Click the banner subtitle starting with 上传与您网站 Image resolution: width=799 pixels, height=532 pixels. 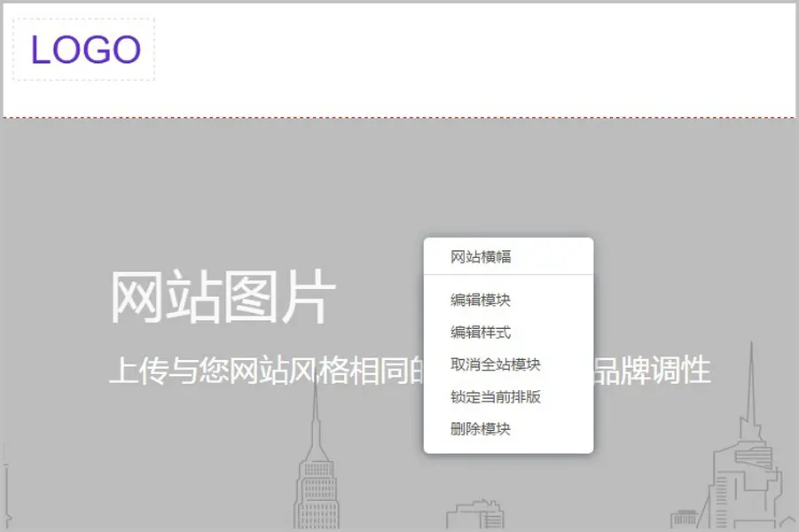pos(266,370)
